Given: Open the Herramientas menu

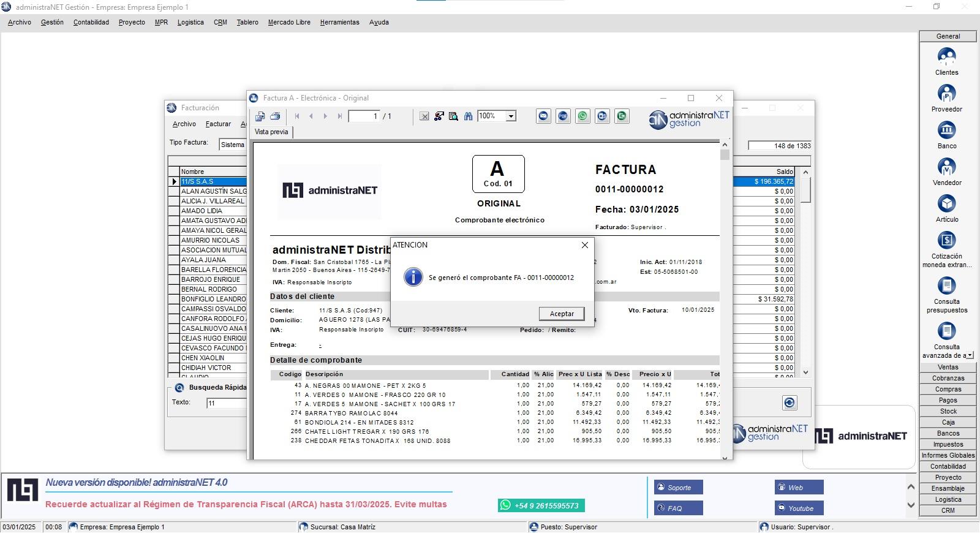Looking at the screenshot, I should click(x=339, y=22).
